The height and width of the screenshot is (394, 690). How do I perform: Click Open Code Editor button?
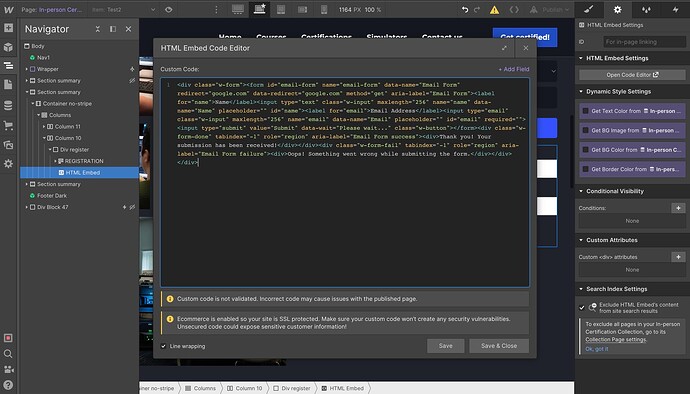point(632,75)
